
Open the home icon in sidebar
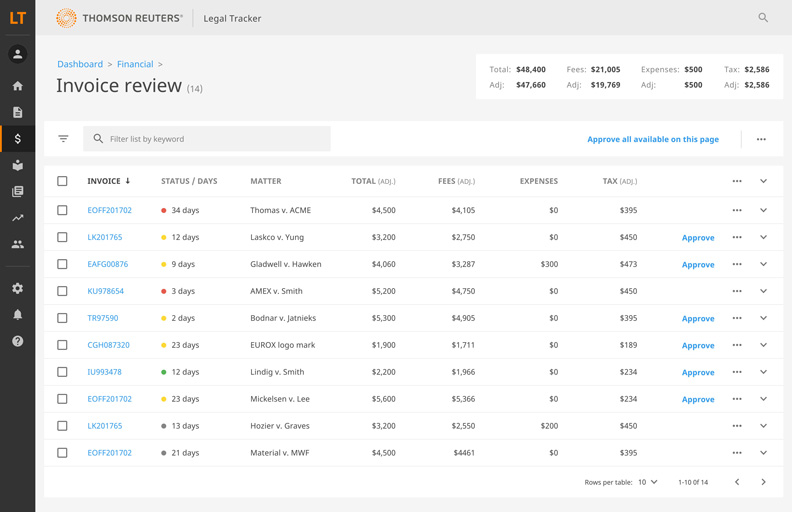pos(17,86)
